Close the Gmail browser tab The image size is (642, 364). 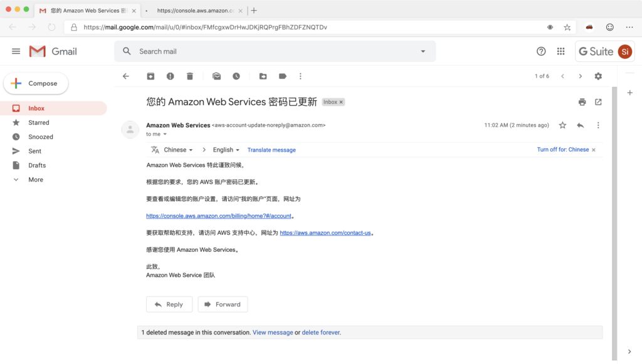tap(134, 11)
